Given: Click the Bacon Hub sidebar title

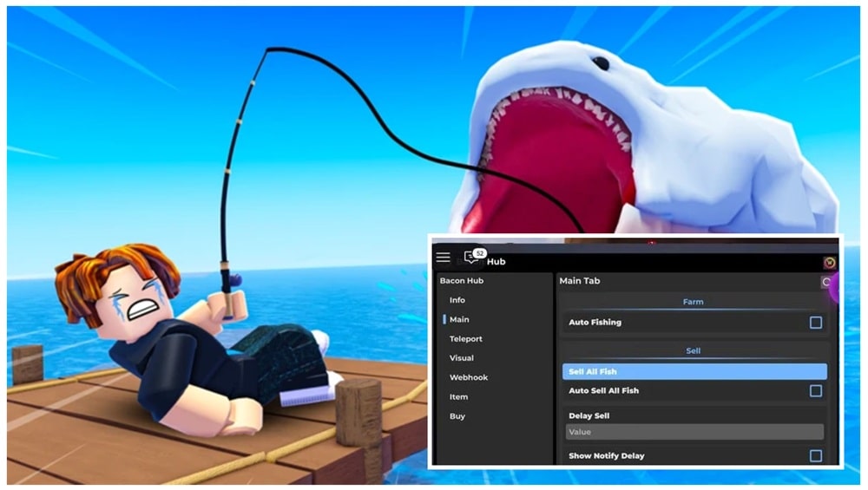Looking at the screenshot, I should pyautogui.click(x=462, y=280).
